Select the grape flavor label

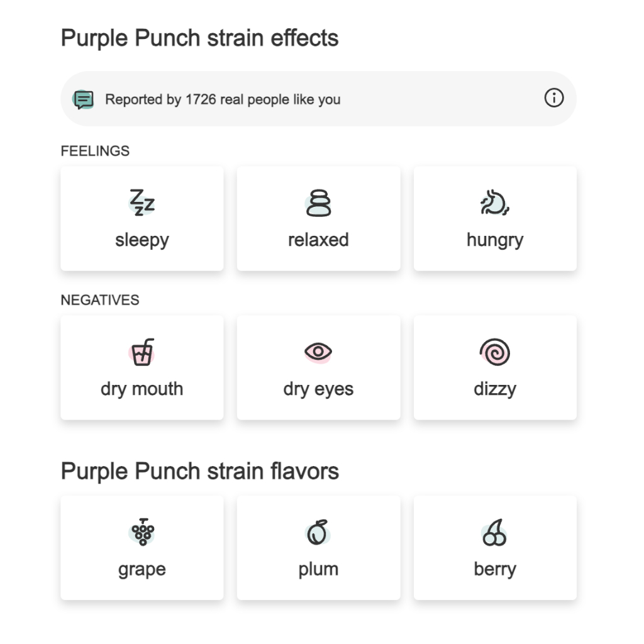[x=142, y=570]
